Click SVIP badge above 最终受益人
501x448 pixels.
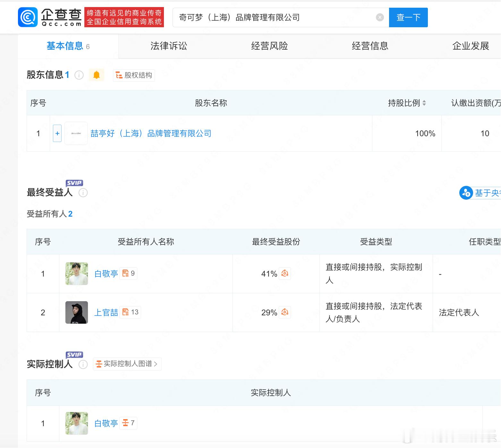pos(74,183)
